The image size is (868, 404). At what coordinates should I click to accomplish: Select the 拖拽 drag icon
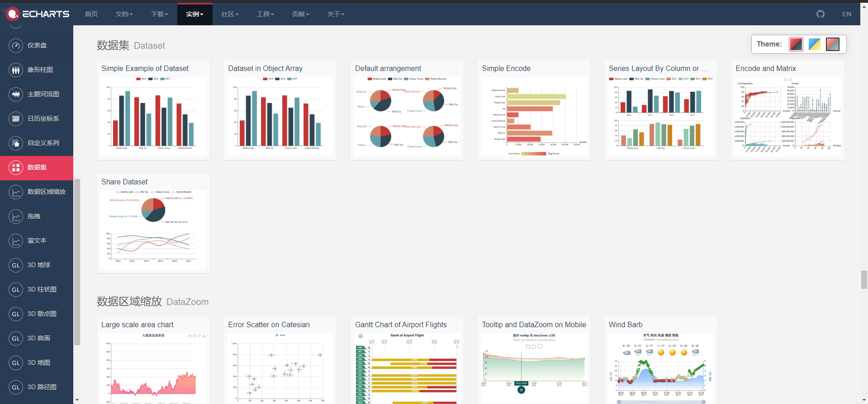pos(16,216)
